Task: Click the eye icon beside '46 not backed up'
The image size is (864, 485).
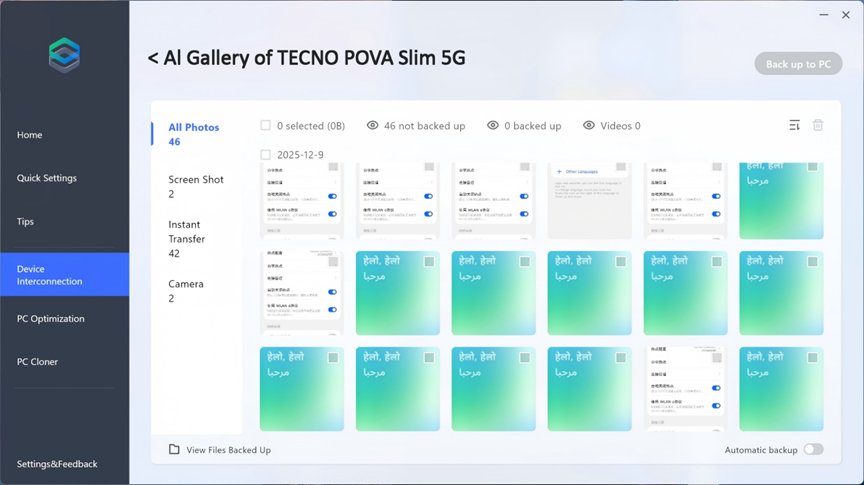Action: (x=372, y=126)
